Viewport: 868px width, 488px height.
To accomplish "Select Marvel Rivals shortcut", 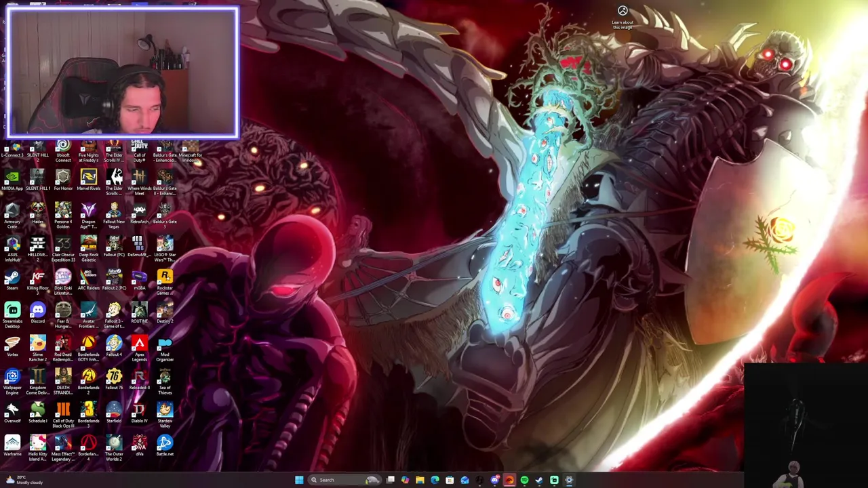I will (88, 180).
